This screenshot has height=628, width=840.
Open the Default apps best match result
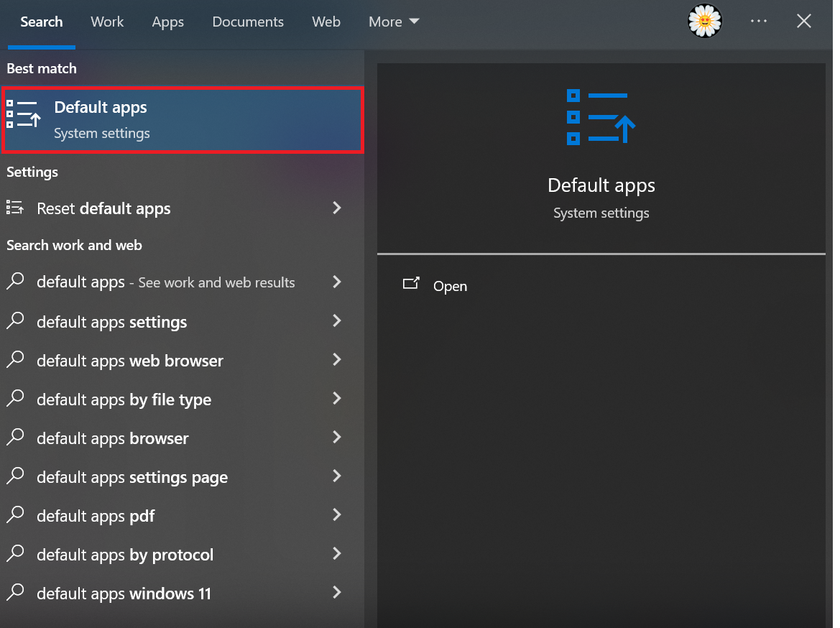tap(183, 120)
